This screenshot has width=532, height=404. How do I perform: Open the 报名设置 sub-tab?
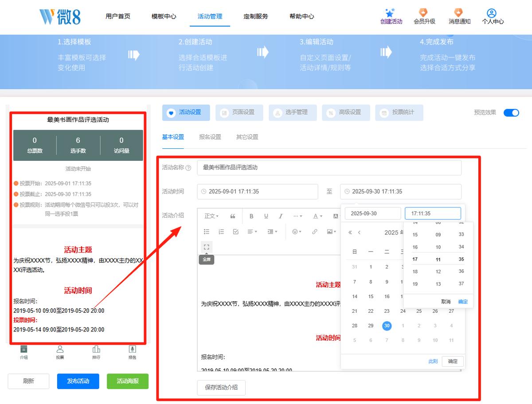210,137
